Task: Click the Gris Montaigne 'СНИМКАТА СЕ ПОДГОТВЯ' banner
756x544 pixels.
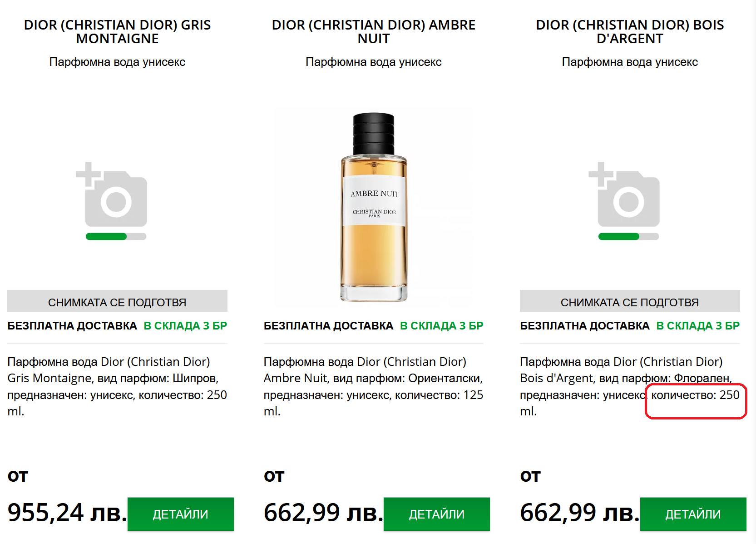Action: pyautogui.click(x=117, y=301)
